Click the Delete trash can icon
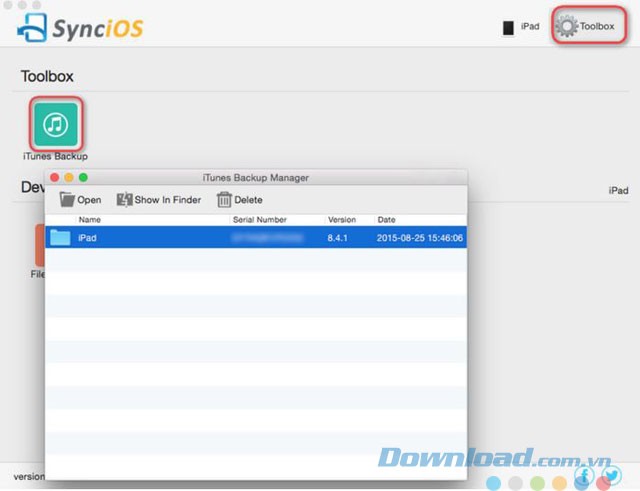 click(224, 200)
